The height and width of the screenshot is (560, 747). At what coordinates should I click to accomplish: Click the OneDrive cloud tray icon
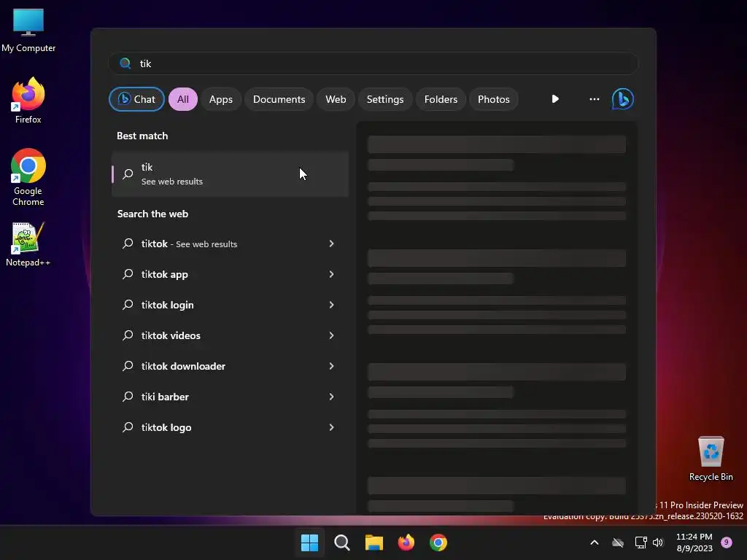point(618,542)
